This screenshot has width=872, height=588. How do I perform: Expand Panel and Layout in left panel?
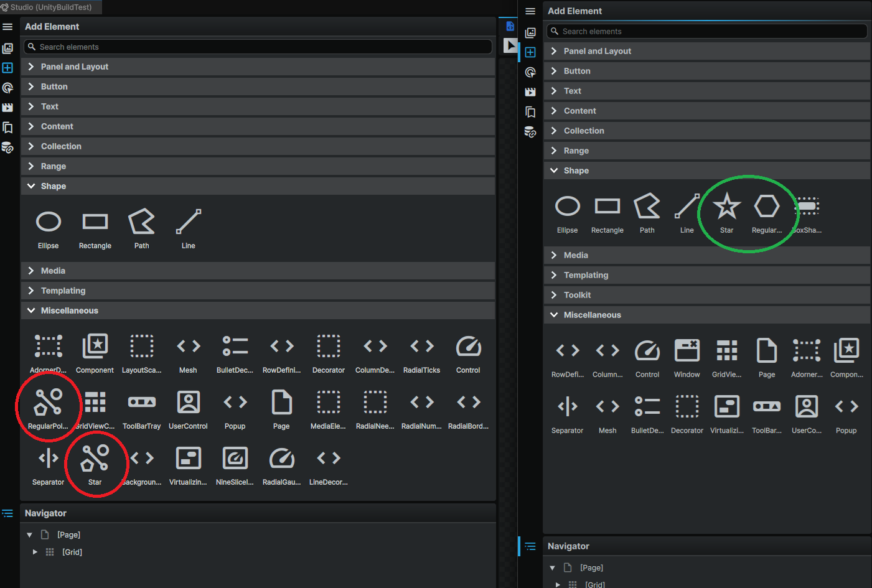(x=258, y=67)
